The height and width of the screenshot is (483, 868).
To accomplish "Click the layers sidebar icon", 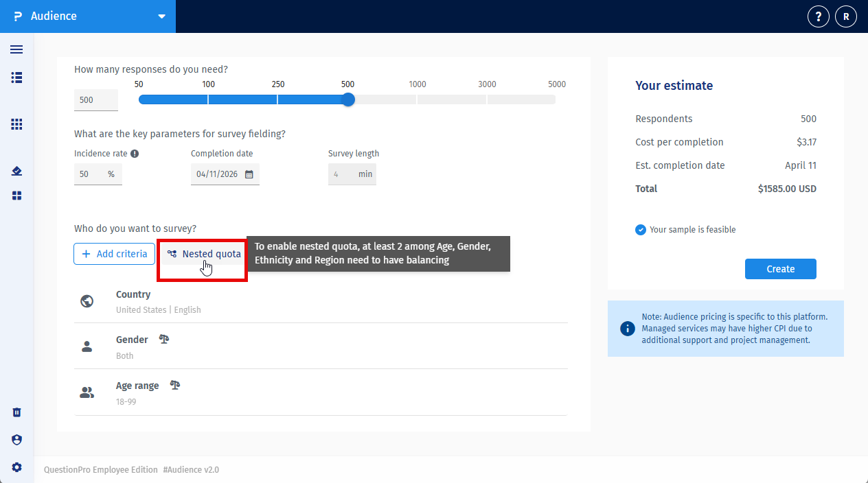I will point(16,171).
